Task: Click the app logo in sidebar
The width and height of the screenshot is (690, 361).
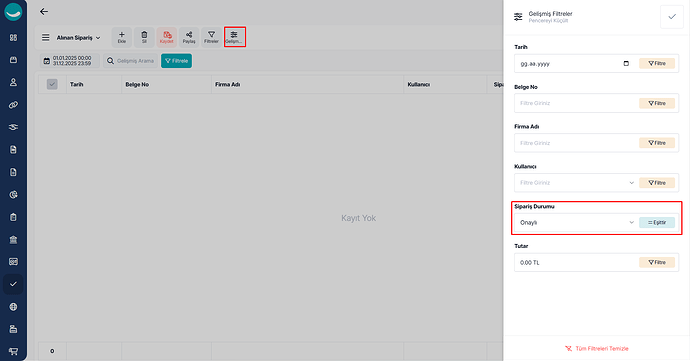Action: coord(13,12)
